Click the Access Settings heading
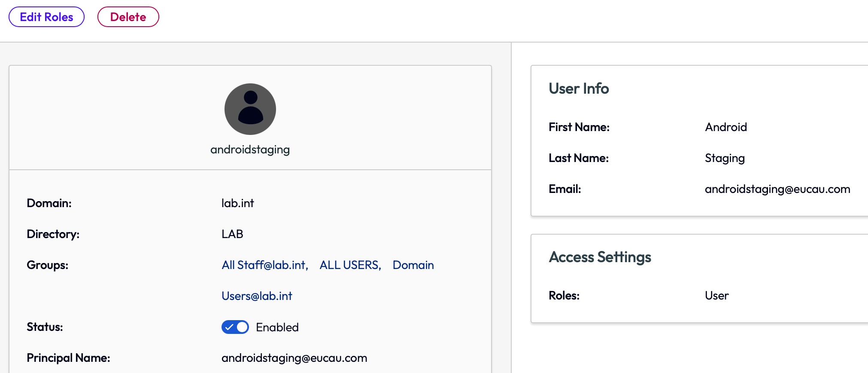Viewport: 868px width, 373px height. tap(600, 257)
